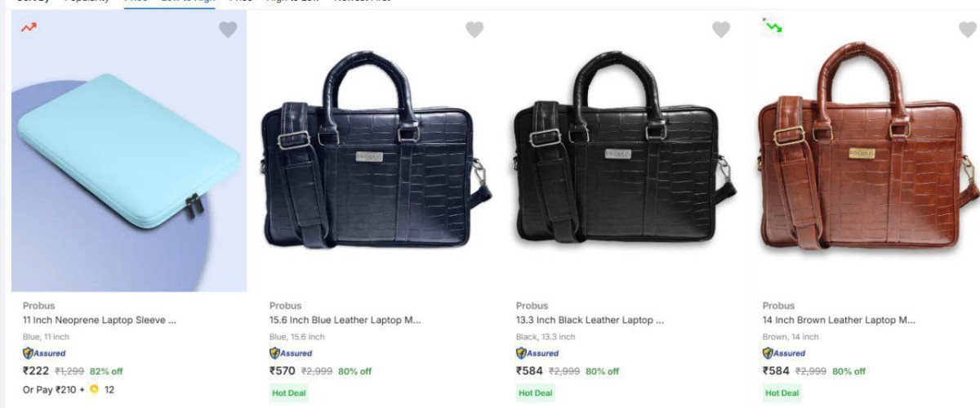
Task: Open the black leather bag product image
Action: [622, 152]
